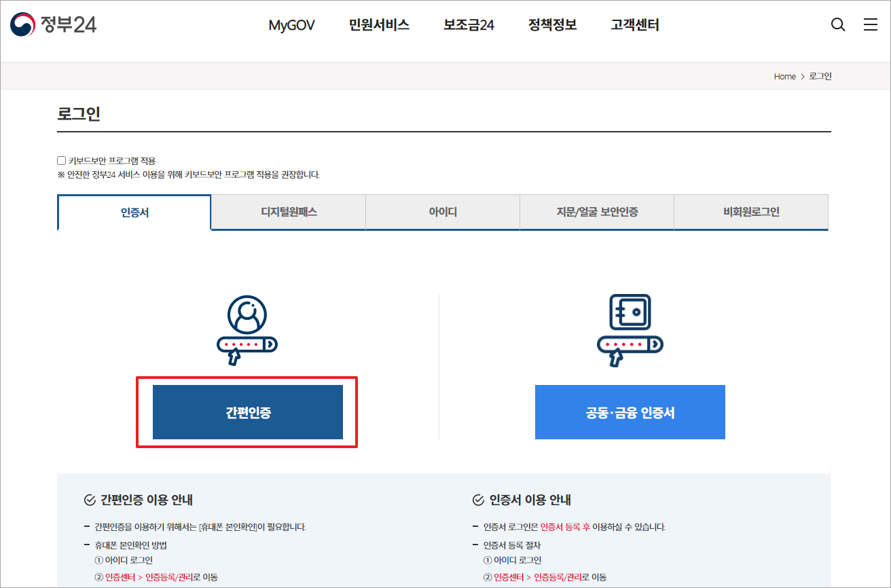Open the MyGOV menu
Image resolution: width=891 pixels, height=588 pixels.
291,24
